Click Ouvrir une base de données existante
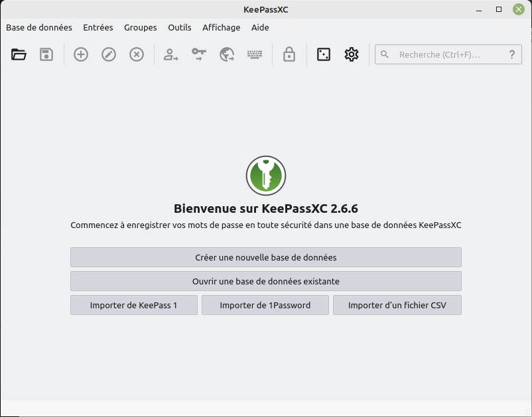Viewport: 532px width, 417px height. (x=266, y=281)
